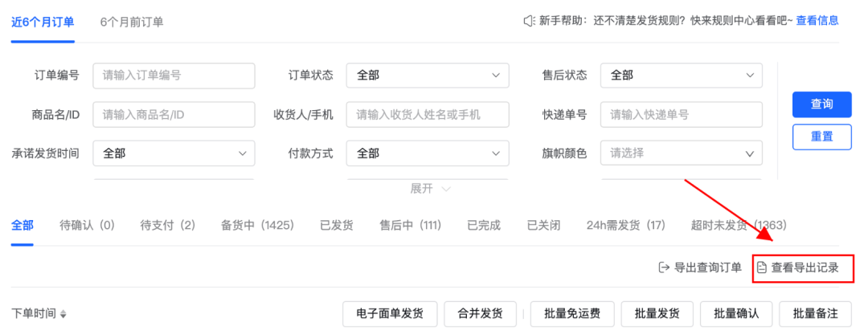Image resolution: width=868 pixels, height=335 pixels.
Task: Select the 24h需发货 (17) tab
Action: coord(625,226)
